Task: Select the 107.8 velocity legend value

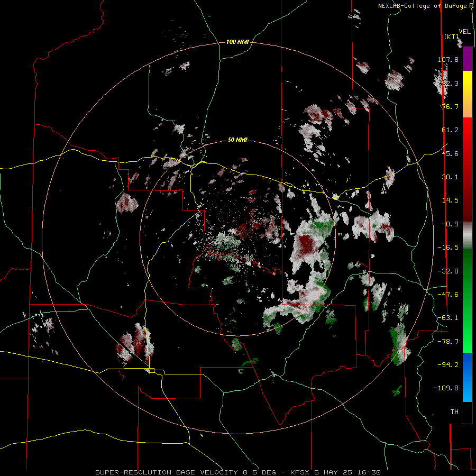Action: click(448, 59)
